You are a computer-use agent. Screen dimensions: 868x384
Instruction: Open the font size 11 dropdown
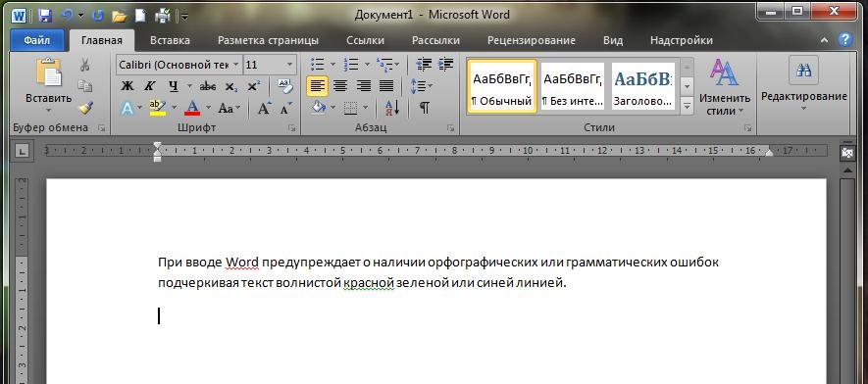coord(289,65)
